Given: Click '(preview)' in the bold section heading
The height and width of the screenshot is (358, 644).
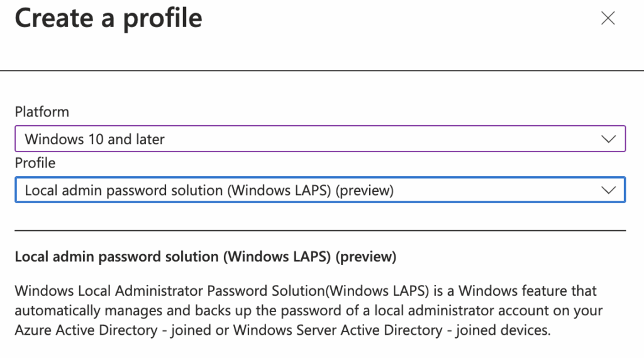Looking at the screenshot, I should 365,257.
